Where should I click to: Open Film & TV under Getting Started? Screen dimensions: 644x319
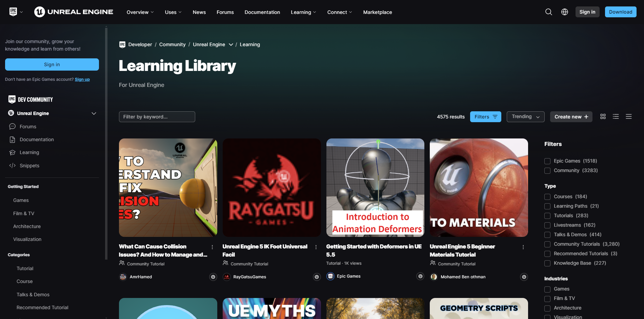(x=24, y=213)
